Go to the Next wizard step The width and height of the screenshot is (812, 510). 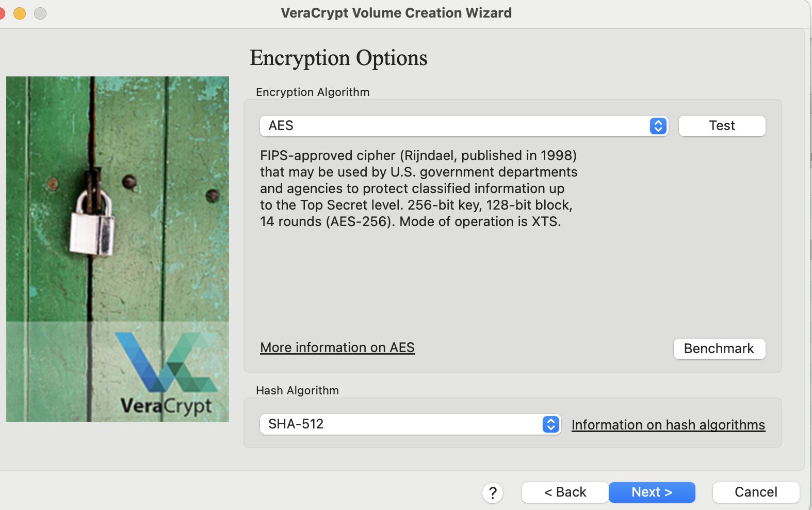[x=652, y=492]
